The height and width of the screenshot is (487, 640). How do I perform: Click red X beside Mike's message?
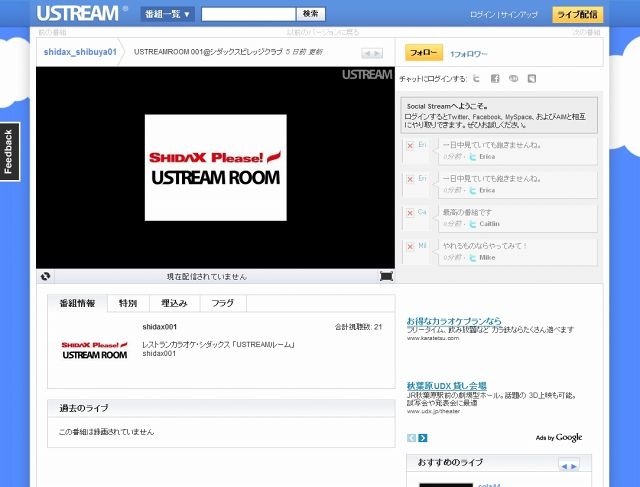pos(410,247)
